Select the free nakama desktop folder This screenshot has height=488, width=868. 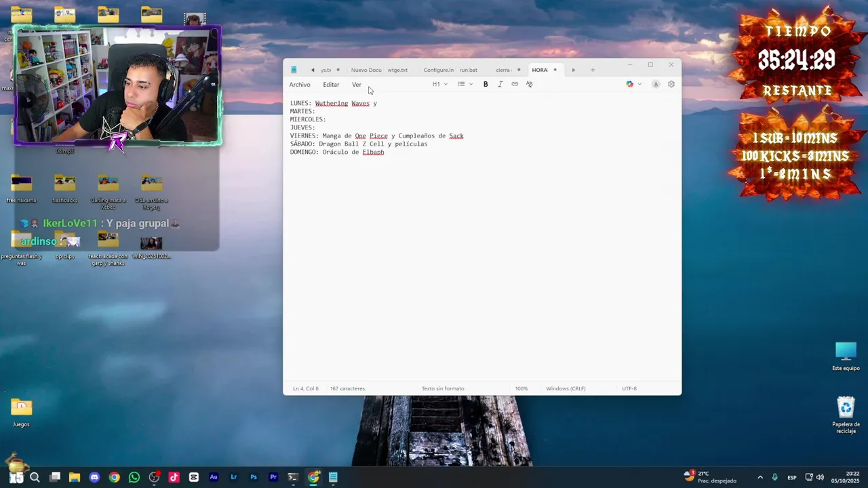21,189
